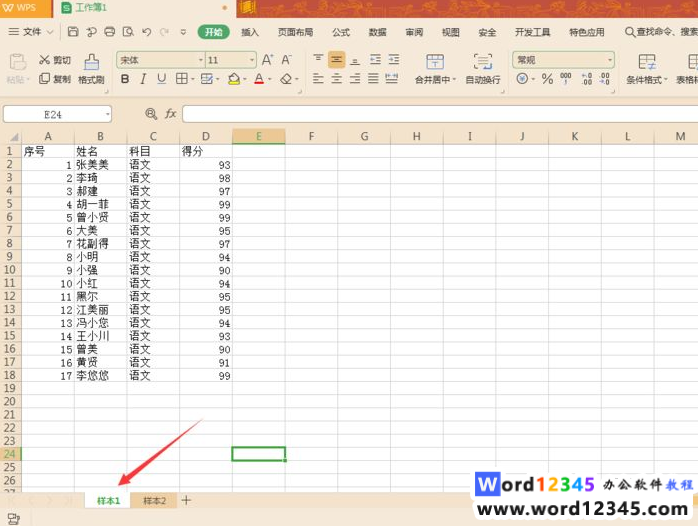Open the font name dropdown 宋体

[201, 60]
